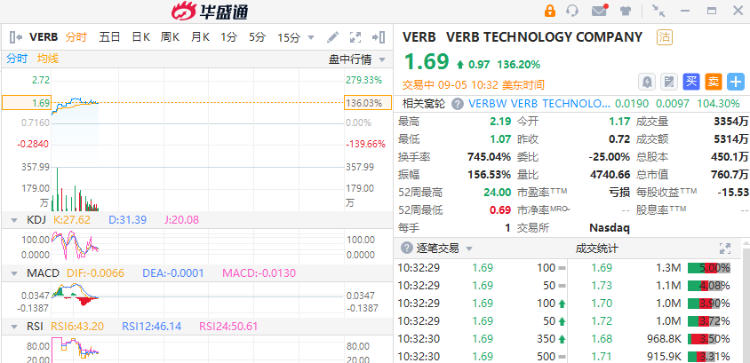750x363 pixels.
Task: Select the 1分 interval tab
Action: (229, 37)
